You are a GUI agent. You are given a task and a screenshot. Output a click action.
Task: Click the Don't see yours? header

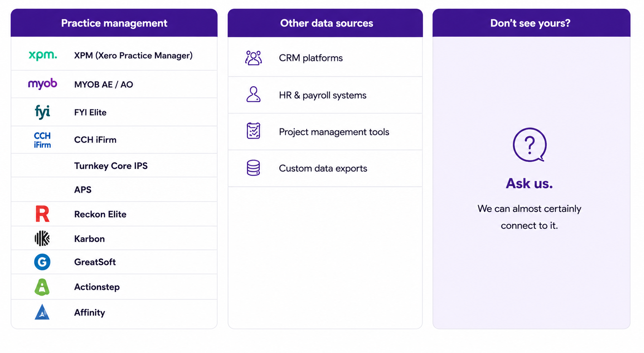pos(531,23)
